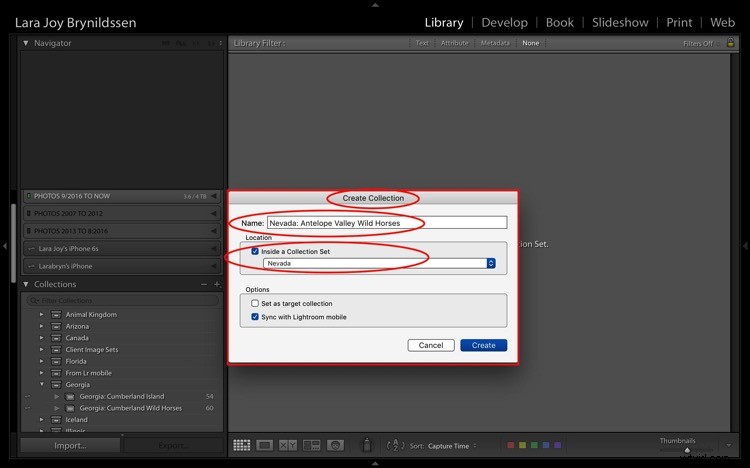Open the Filters Off preset menu
Viewport: 750px width, 468px height.
click(x=701, y=44)
